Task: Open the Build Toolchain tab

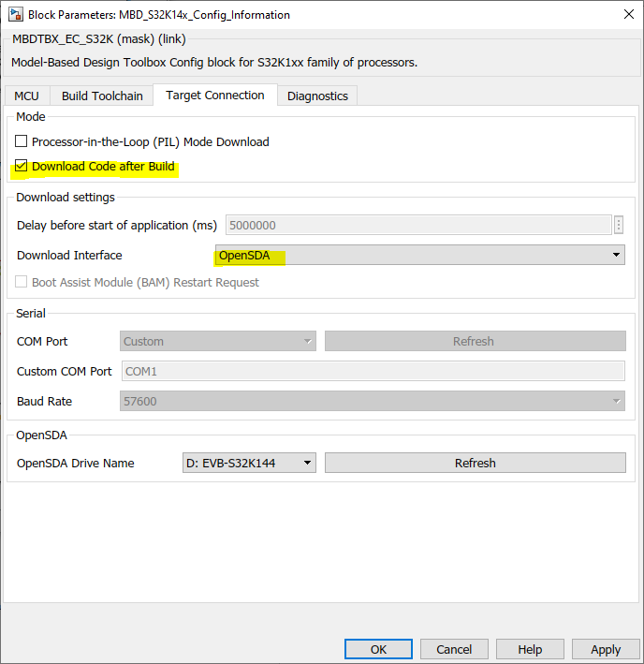Action: 102,96
